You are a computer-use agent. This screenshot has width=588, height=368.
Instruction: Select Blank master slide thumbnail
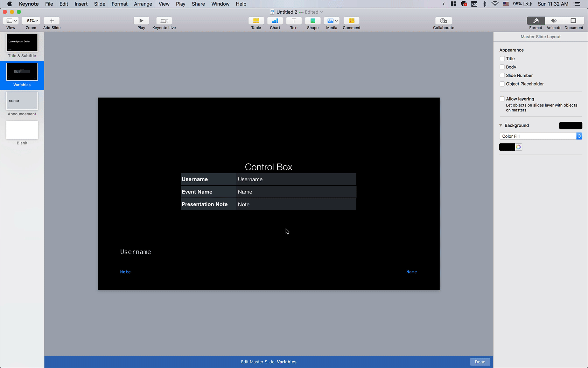click(22, 130)
